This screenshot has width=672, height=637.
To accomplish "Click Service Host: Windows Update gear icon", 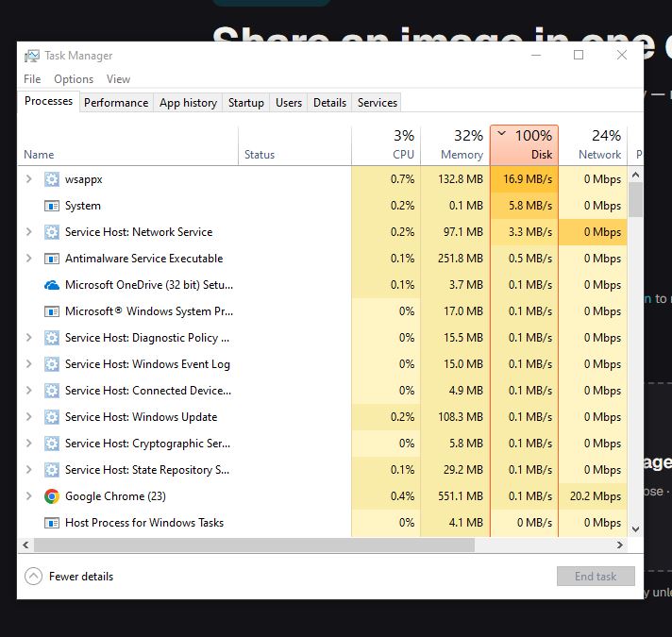I will click(52, 417).
